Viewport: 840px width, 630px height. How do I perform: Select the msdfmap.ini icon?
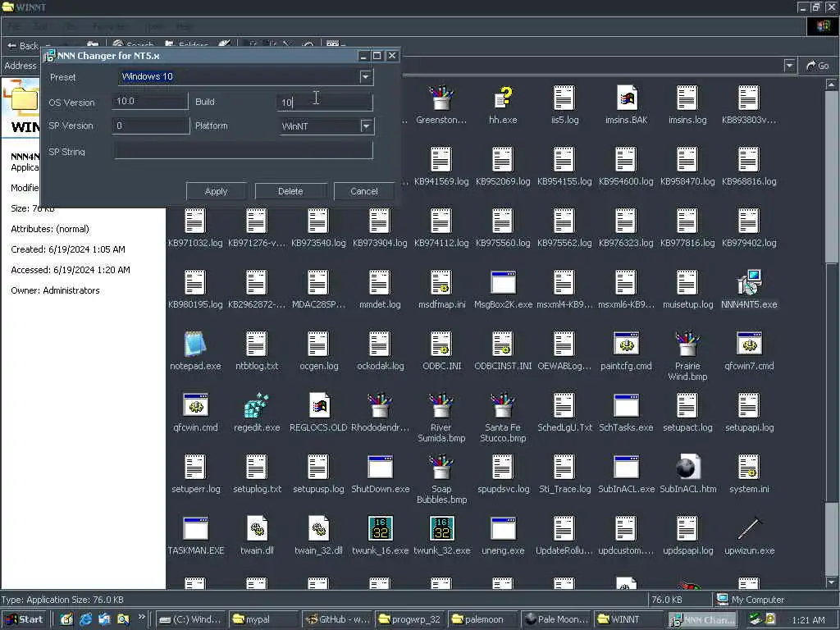(x=441, y=283)
